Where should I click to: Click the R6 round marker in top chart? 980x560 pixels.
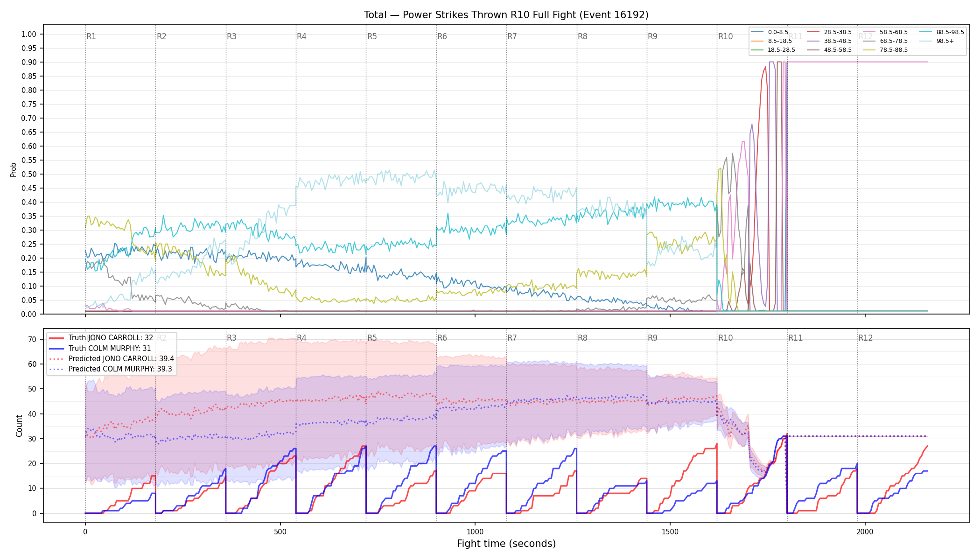coord(442,36)
